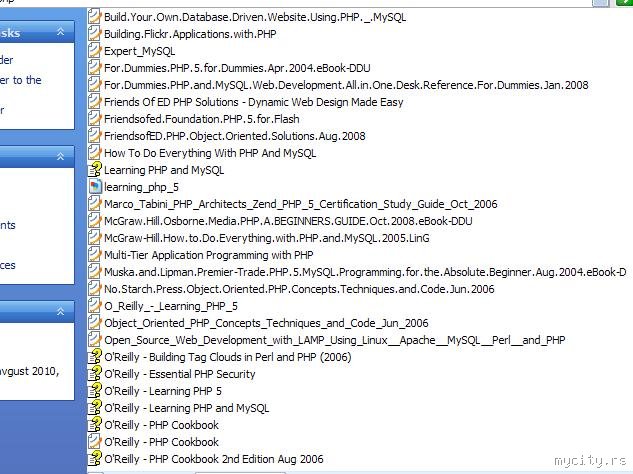This screenshot has height=474, width=633.
Task: Select O'Reilly - Learning PHP and MySQL file name
Action: pos(187,408)
